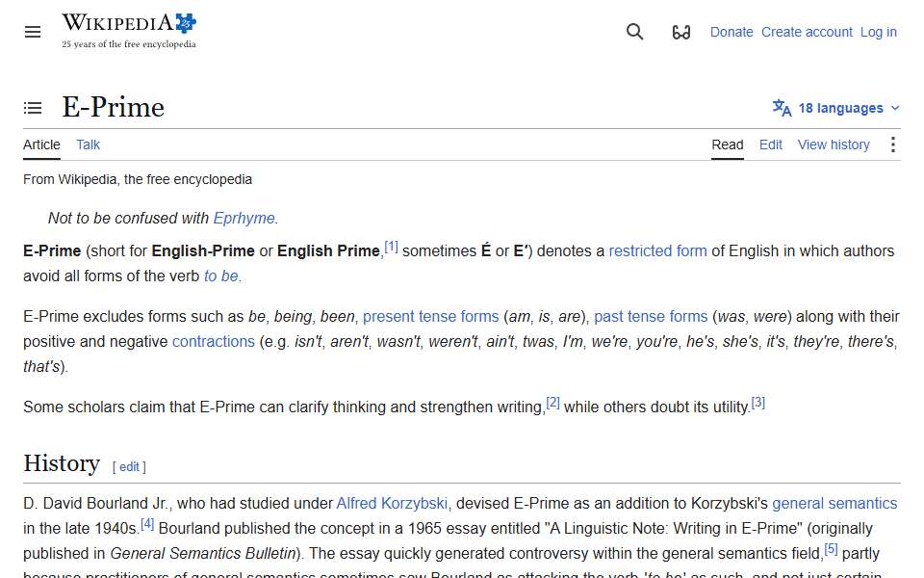This screenshot has height=578, width=924.
Task: Open the appearance glasses icon
Action: pos(681,32)
